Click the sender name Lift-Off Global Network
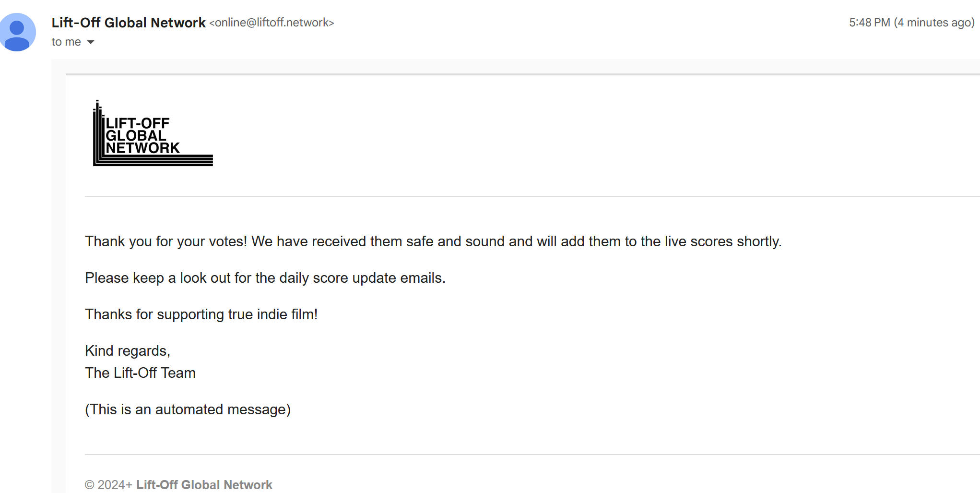 click(129, 23)
